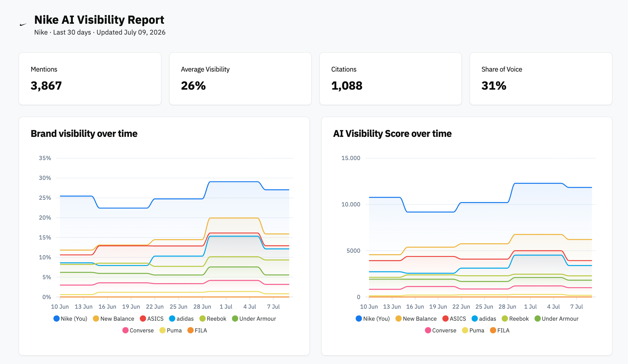Viewport: 628px width, 364px height.
Task: Hide ASICS series in AI Visibility Score legend
Action: [x=454, y=319]
